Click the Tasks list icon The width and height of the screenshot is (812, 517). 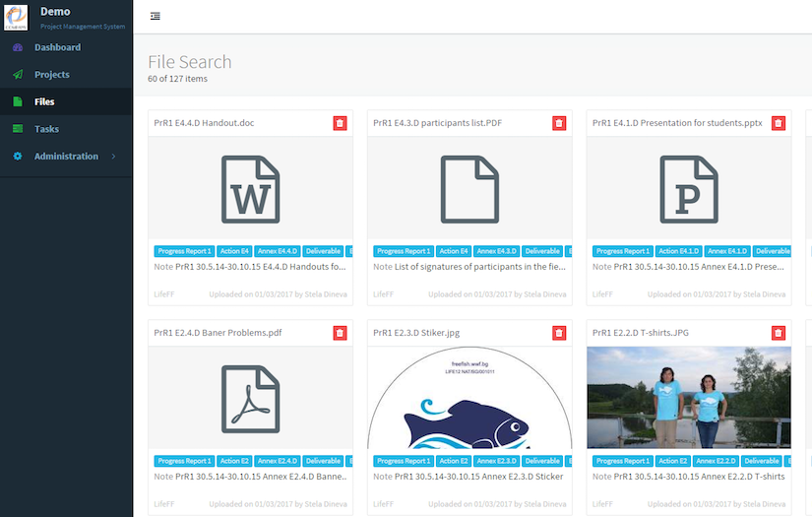pyautogui.click(x=18, y=128)
